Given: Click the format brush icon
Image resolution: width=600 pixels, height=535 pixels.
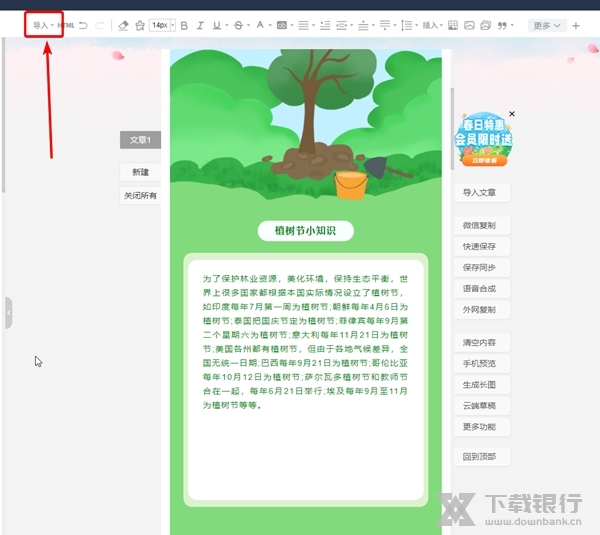Looking at the screenshot, I should pyautogui.click(x=140, y=25).
